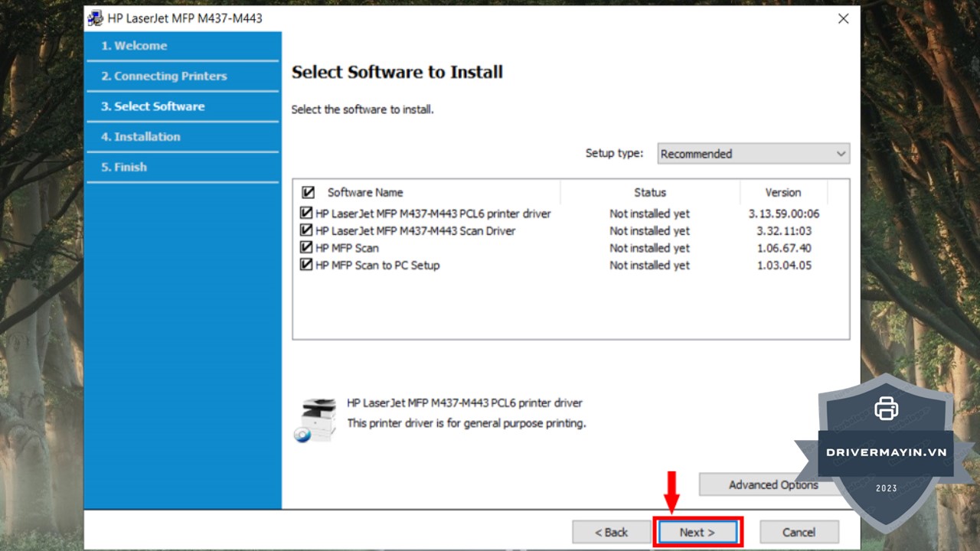This screenshot has height=551, width=980.
Task: Uncheck HP MFP Scan to PC Setup
Action: pyautogui.click(x=306, y=265)
